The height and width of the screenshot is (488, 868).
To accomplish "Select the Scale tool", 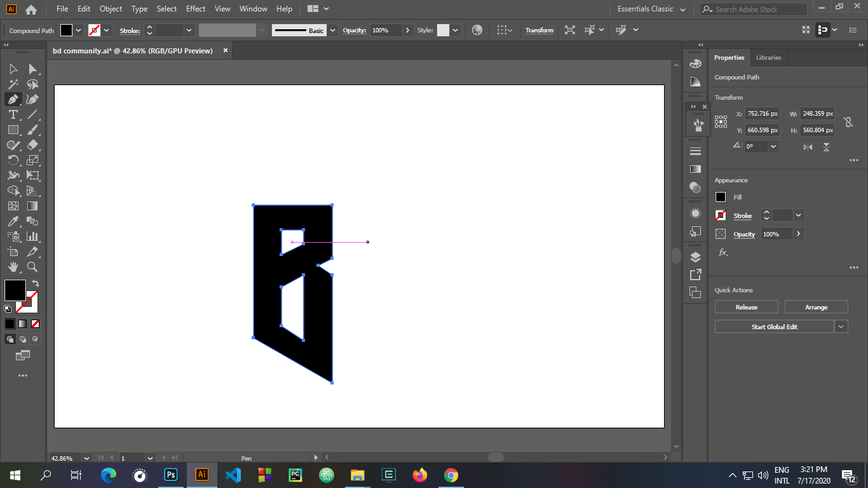I will click(32, 160).
